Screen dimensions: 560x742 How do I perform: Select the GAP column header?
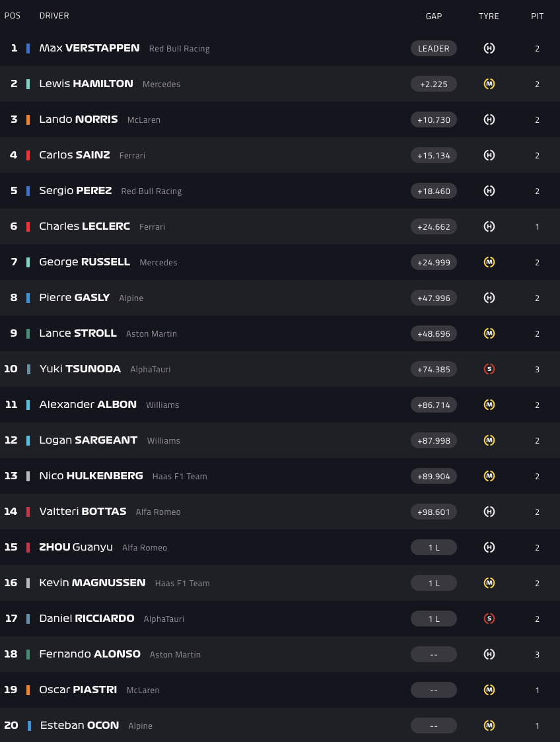pos(434,16)
